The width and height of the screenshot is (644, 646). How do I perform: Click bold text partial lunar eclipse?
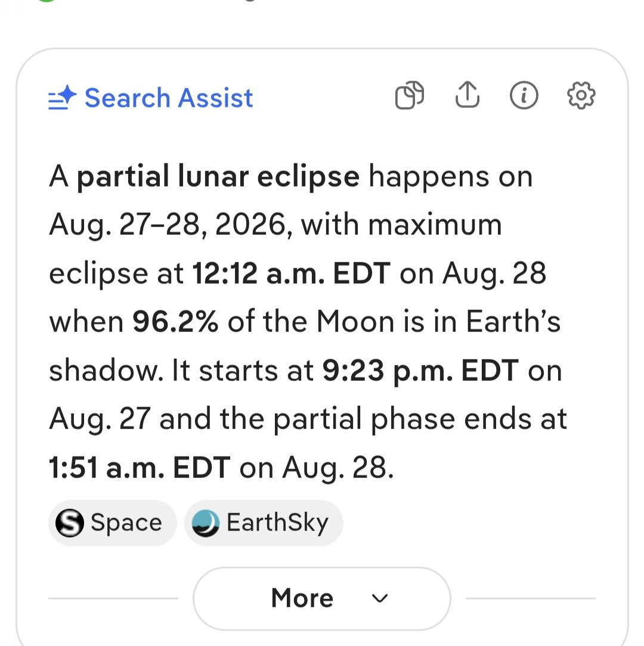218,177
